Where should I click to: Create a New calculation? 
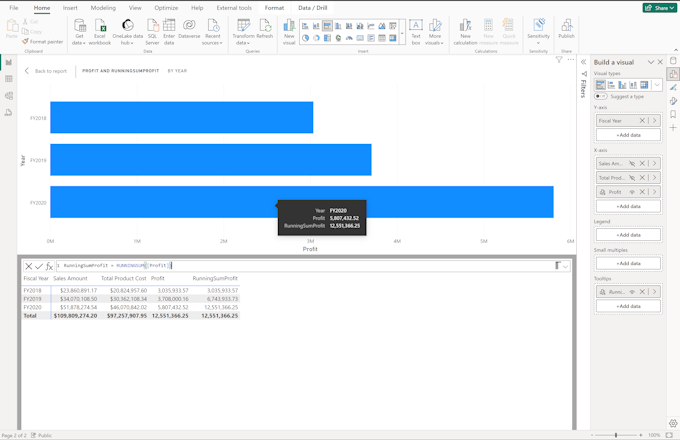coord(465,32)
